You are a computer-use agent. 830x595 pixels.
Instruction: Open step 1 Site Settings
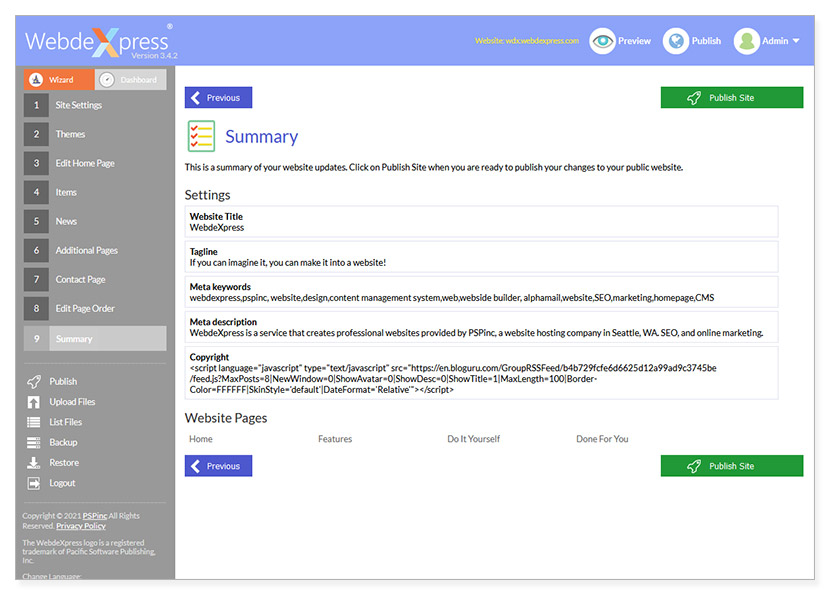95,105
